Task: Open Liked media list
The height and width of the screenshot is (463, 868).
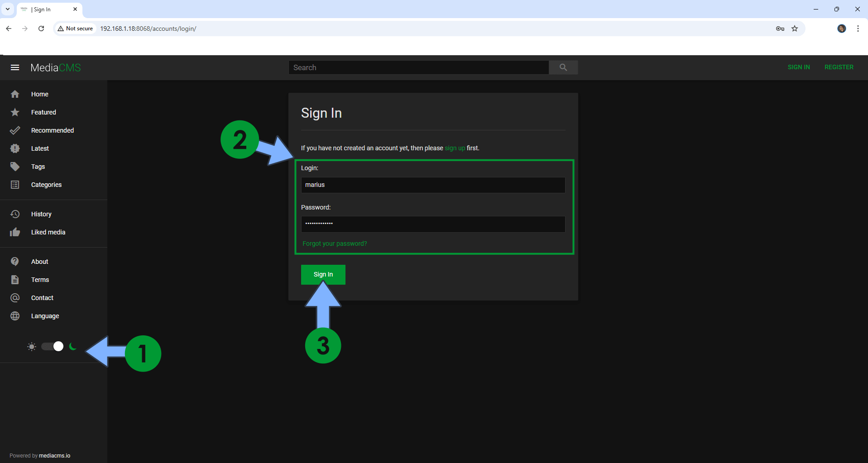Action: click(48, 232)
